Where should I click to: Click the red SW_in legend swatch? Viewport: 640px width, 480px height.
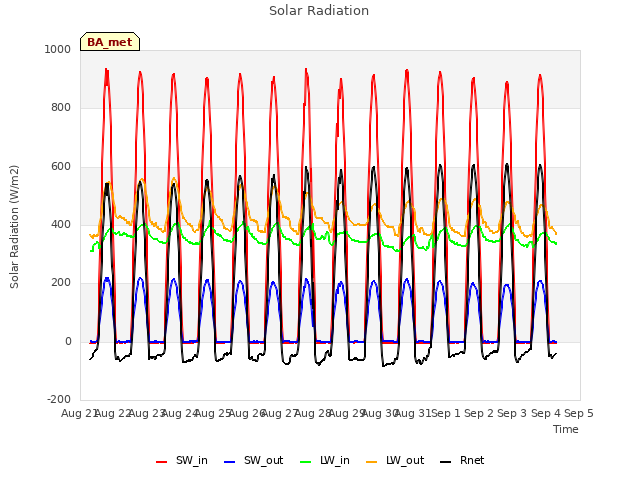pos(162,462)
